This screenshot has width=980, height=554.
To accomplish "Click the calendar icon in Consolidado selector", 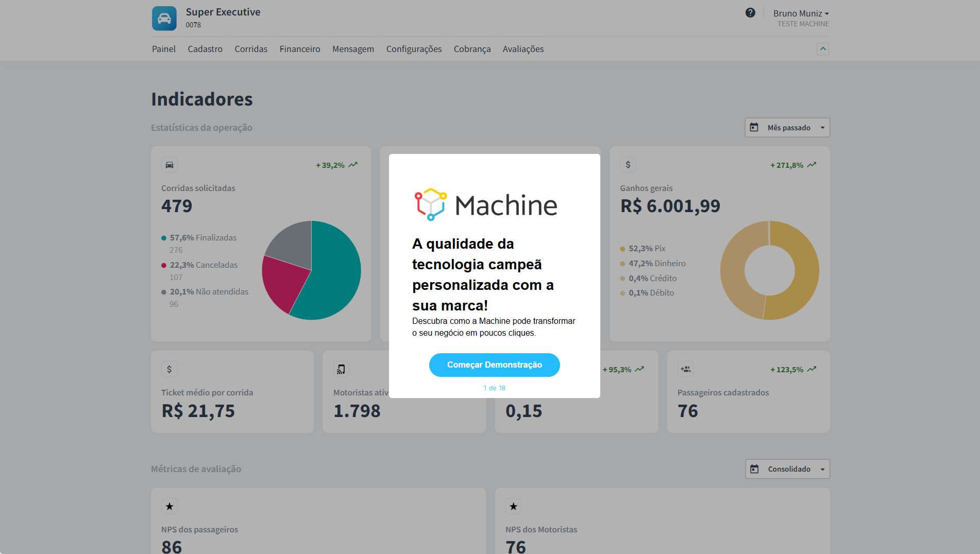I will click(755, 469).
